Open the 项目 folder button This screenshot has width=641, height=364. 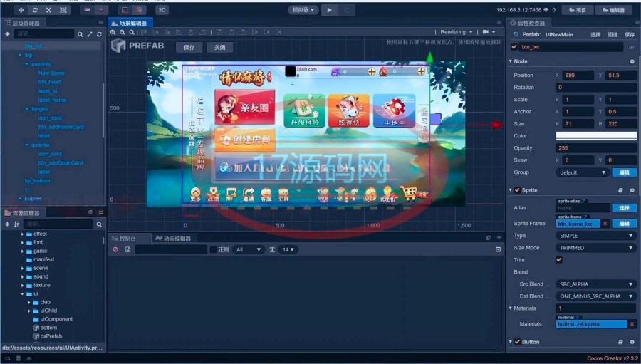578,10
